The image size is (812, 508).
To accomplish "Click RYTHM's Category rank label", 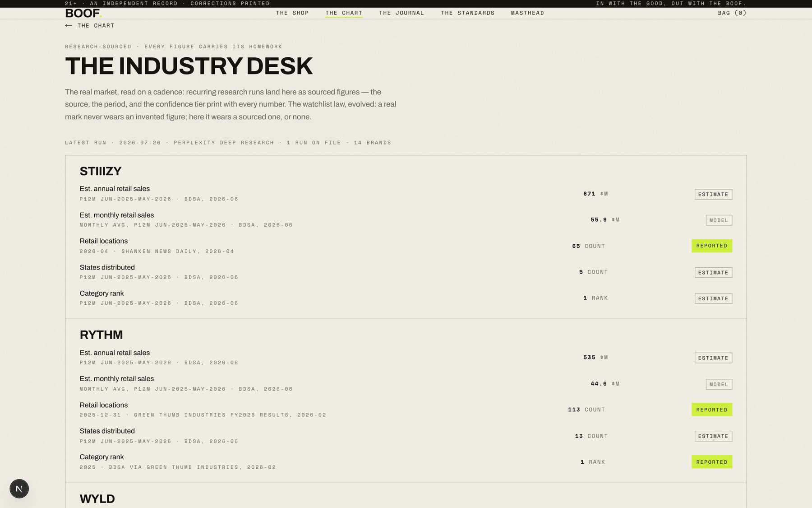I will pos(101,457).
